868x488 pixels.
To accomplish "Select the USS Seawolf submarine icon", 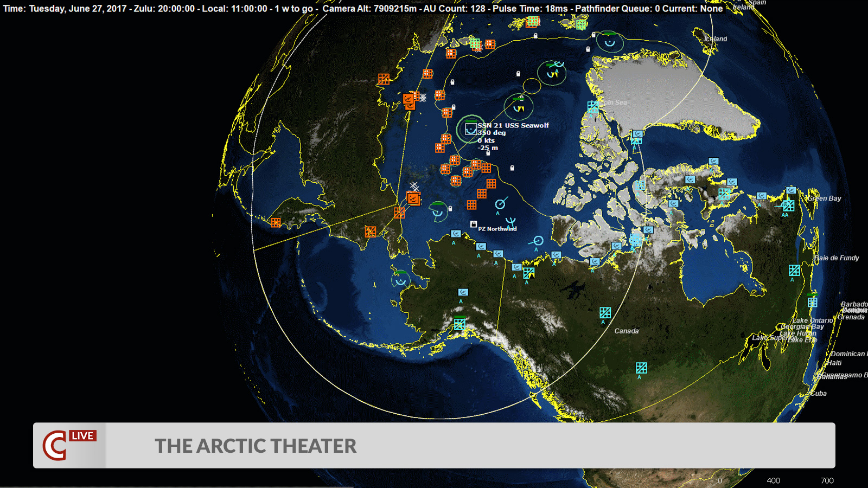I will pyautogui.click(x=471, y=129).
